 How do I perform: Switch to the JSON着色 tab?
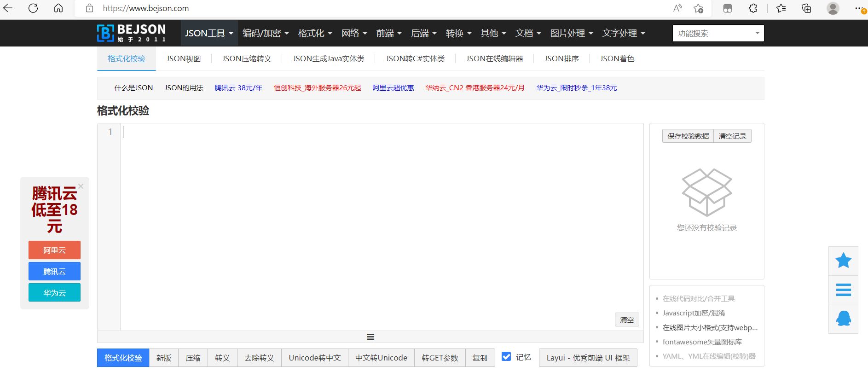(617, 58)
